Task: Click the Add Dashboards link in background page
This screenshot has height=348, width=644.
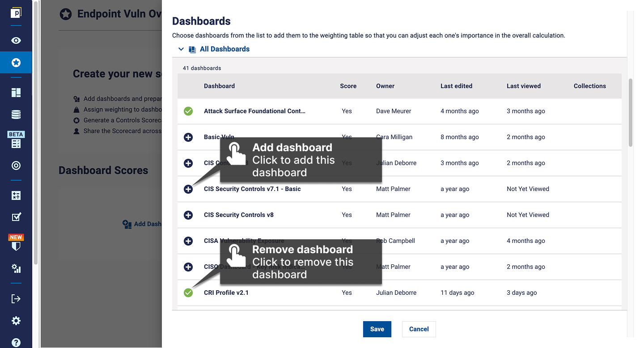Action: 142,224
